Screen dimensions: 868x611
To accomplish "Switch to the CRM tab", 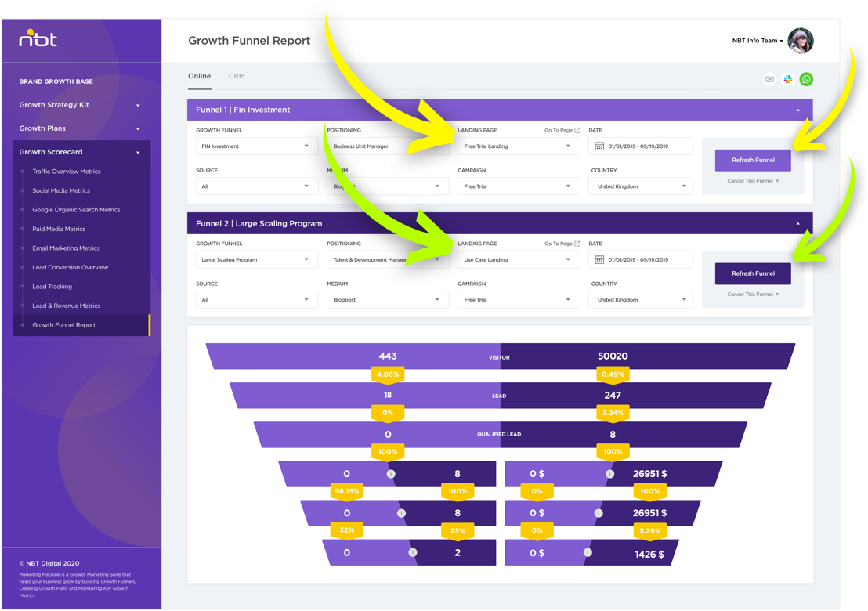I will click(x=237, y=76).
